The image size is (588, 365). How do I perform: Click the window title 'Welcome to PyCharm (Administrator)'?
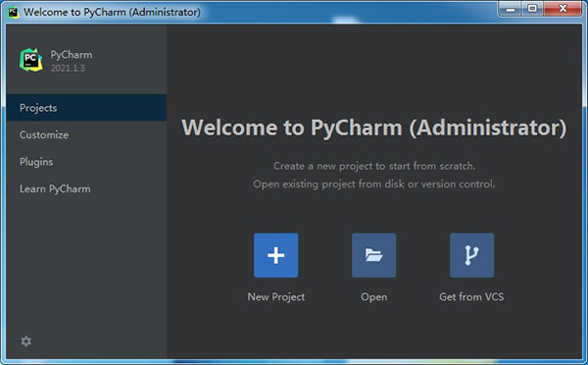[112, 12]
